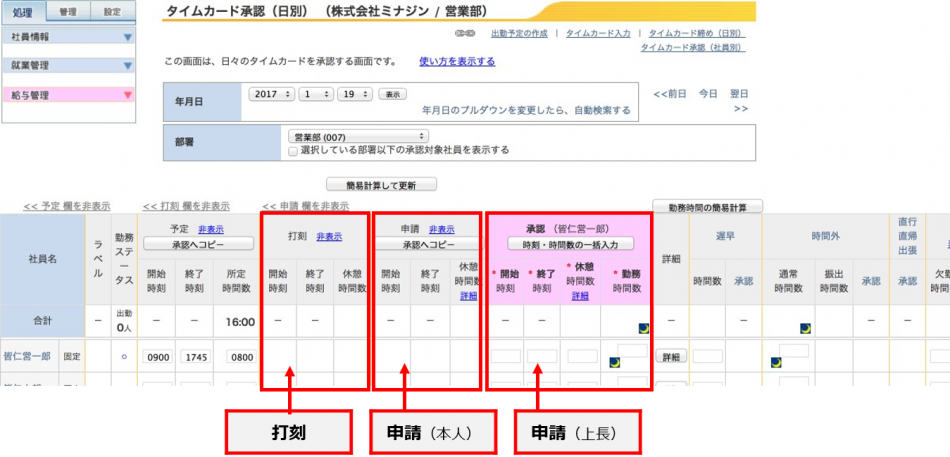Go to previous day with <<前日

coord(669,94)
